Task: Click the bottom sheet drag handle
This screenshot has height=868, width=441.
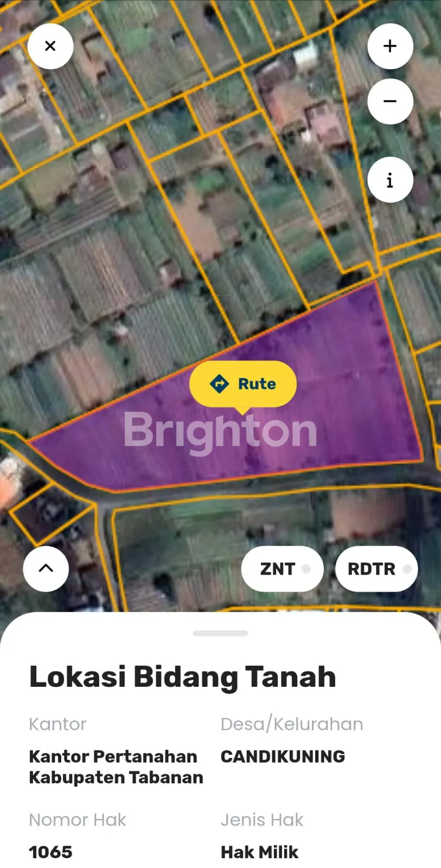Action: pyautogui.click(x=220, y=633)
